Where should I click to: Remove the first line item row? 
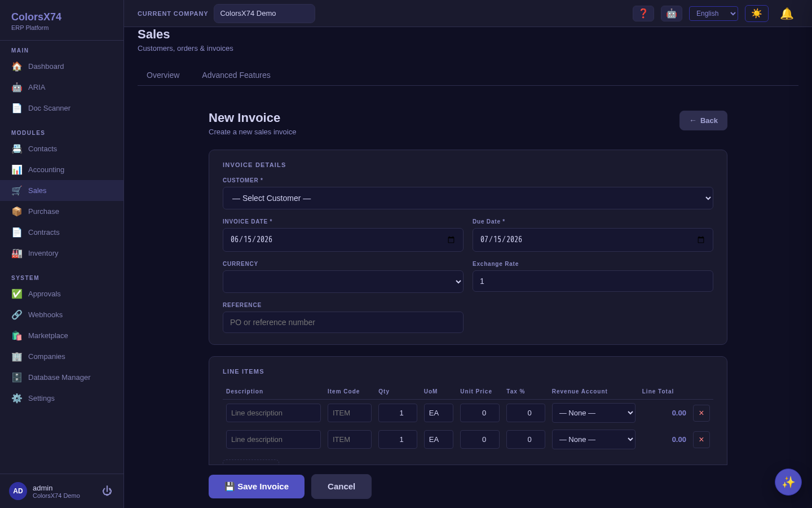701,413
